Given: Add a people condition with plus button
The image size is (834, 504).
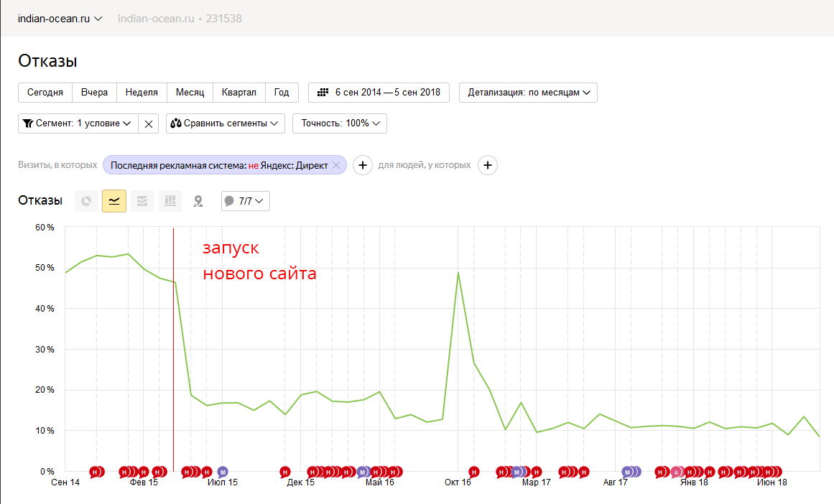Looking at the screenshot, I should click(x=488, y=165).
